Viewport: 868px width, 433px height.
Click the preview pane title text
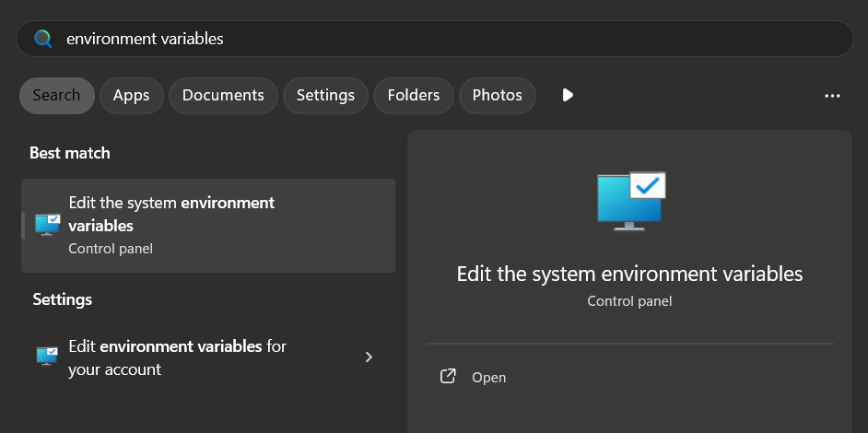pos(629,274)
